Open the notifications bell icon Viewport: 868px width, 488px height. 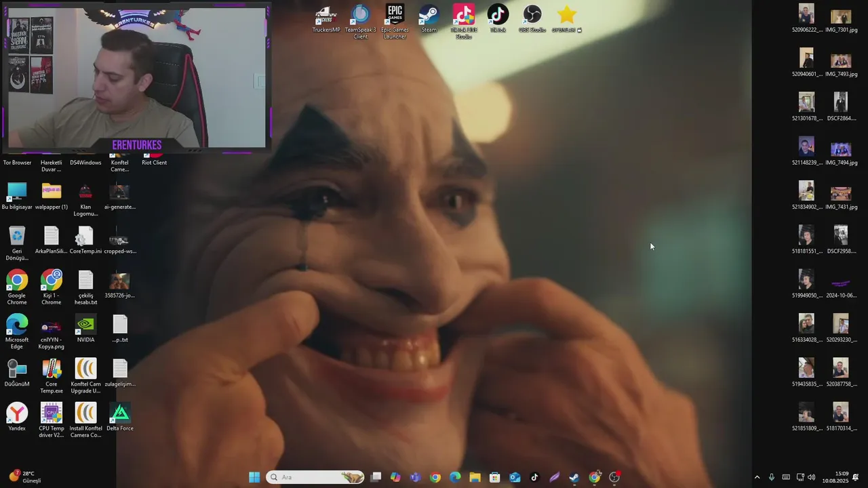[x=856, y=477]
